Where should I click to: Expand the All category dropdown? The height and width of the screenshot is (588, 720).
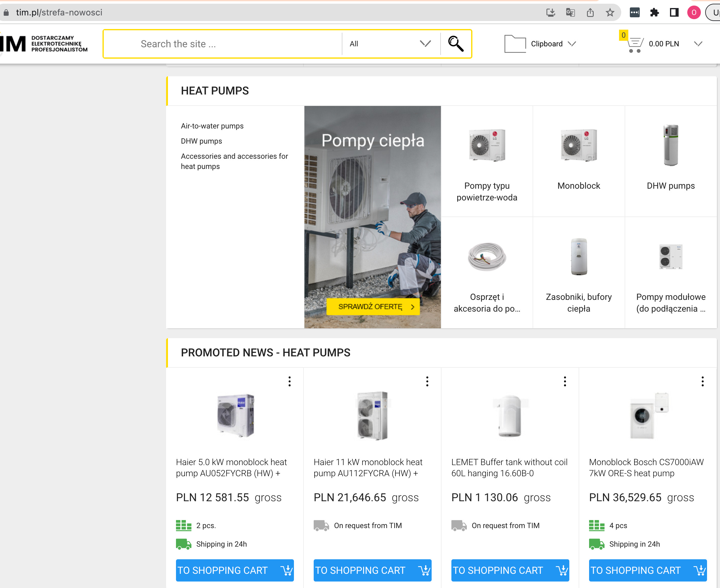(x=391, y=44)
